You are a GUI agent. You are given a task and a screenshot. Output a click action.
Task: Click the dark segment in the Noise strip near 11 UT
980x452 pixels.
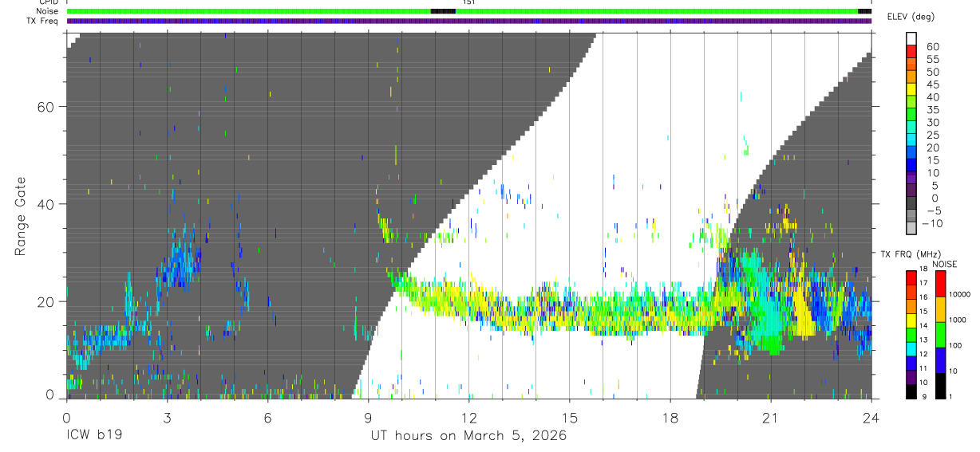tap(443, 11)
